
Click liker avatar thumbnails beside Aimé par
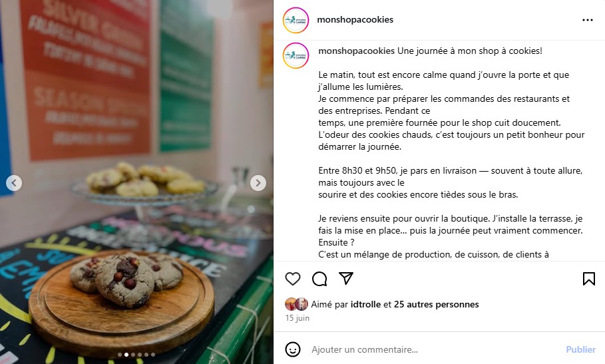click(x=297, y=304)
